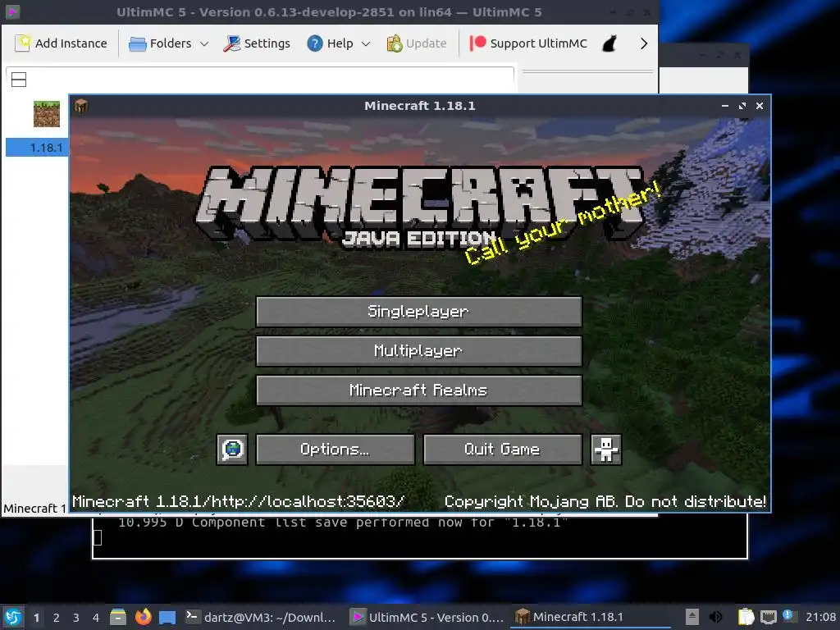Select the grass block instance icon

tap(47, 113)
